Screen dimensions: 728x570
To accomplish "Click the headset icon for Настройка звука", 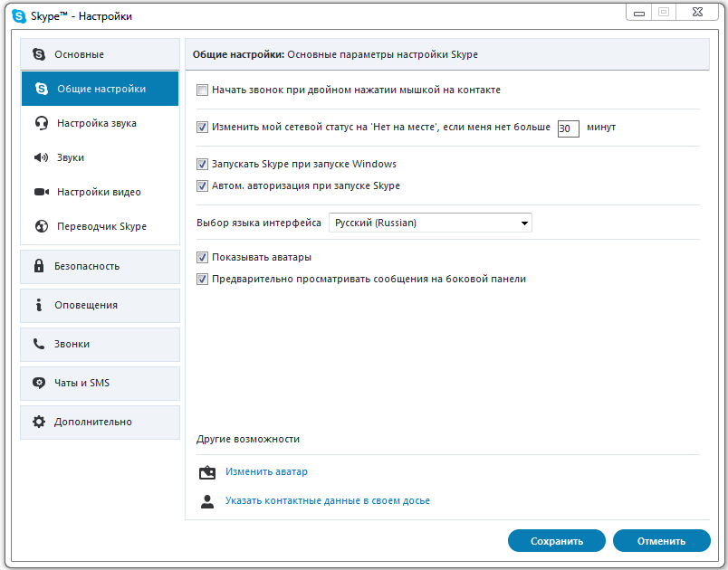I will coord(41,123).
